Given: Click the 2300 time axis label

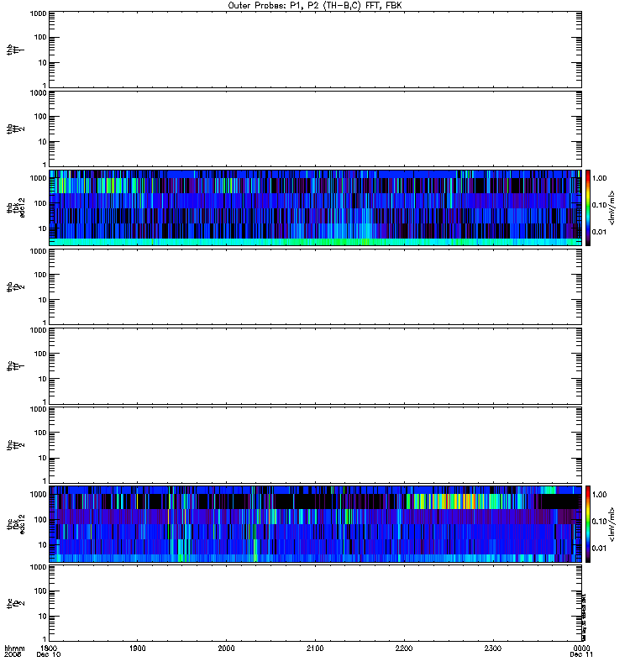Looking at the screenshot, I should pos(493,648).
